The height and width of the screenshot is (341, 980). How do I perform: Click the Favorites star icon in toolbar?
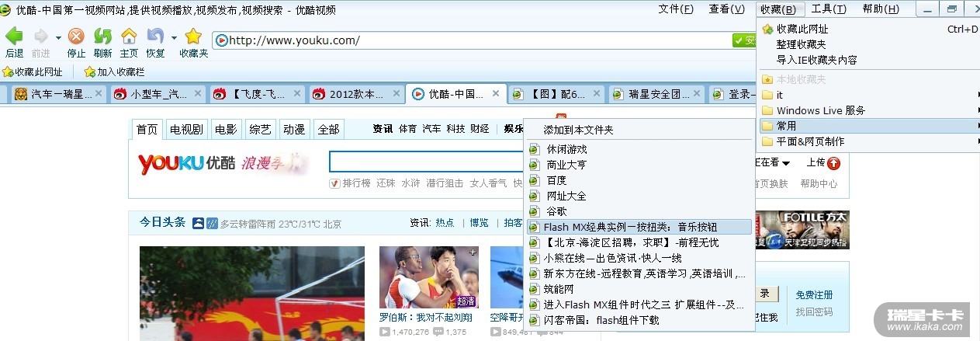click(x=193, y=37)
